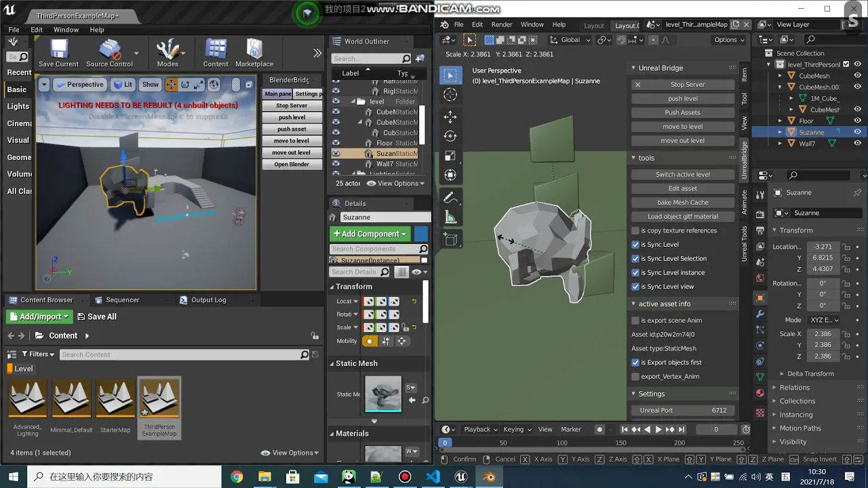The width and height of the screenshot is (868, 488).
Task: Toggle is Sync Level Selection checkbox
Action: (x=635, y=258)
